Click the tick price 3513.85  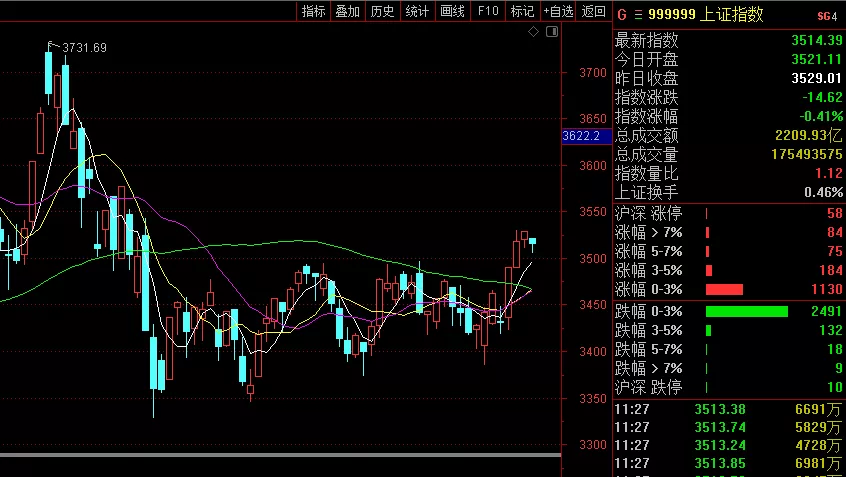720,464
